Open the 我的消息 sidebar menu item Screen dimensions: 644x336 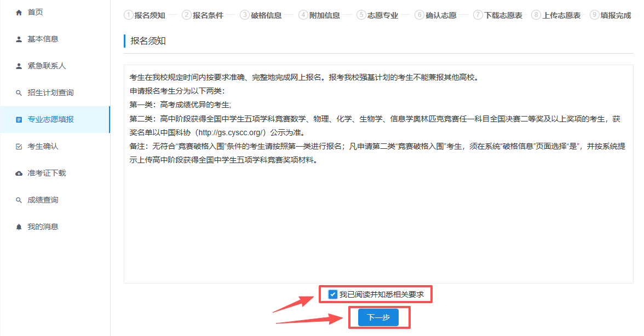43,227
